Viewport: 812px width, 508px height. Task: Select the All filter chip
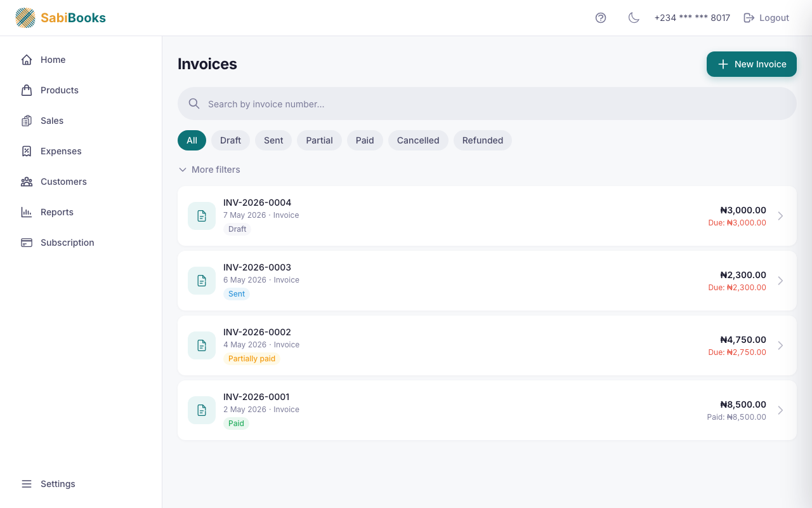point(192,140)
